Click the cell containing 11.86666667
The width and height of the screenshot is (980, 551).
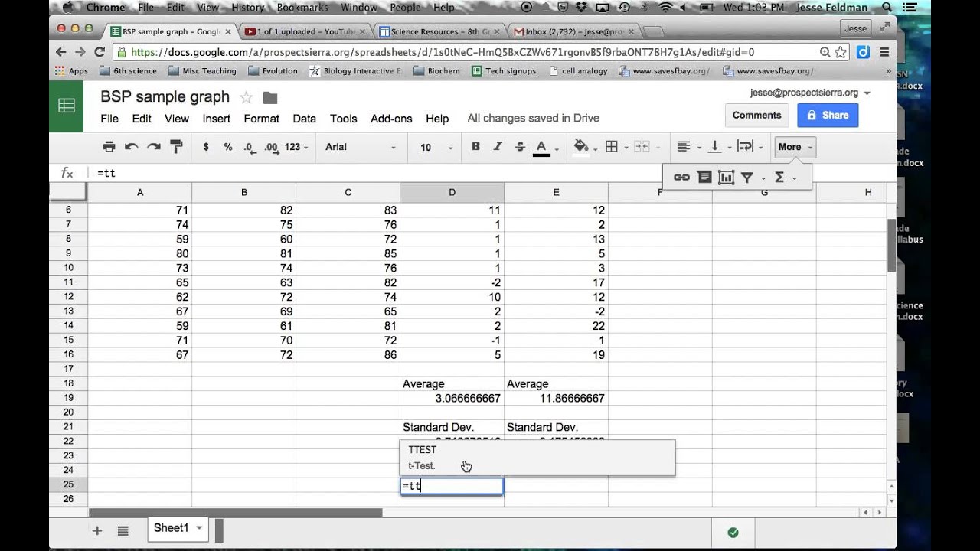tap(556, 398)
